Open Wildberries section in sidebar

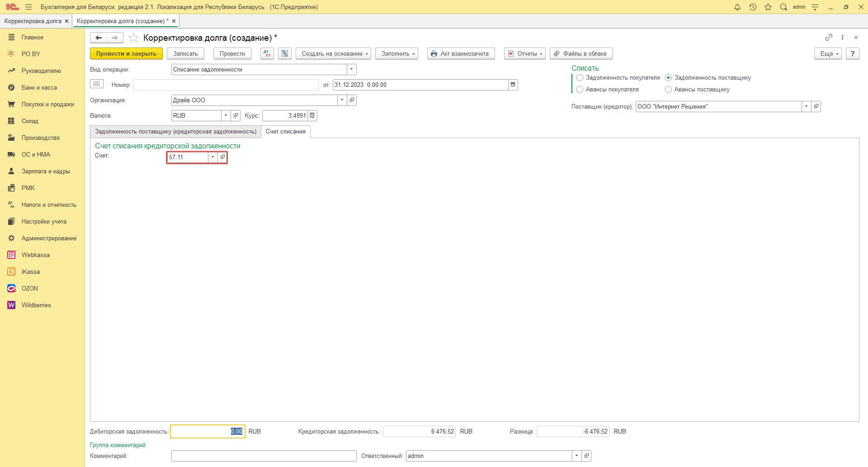36,305
